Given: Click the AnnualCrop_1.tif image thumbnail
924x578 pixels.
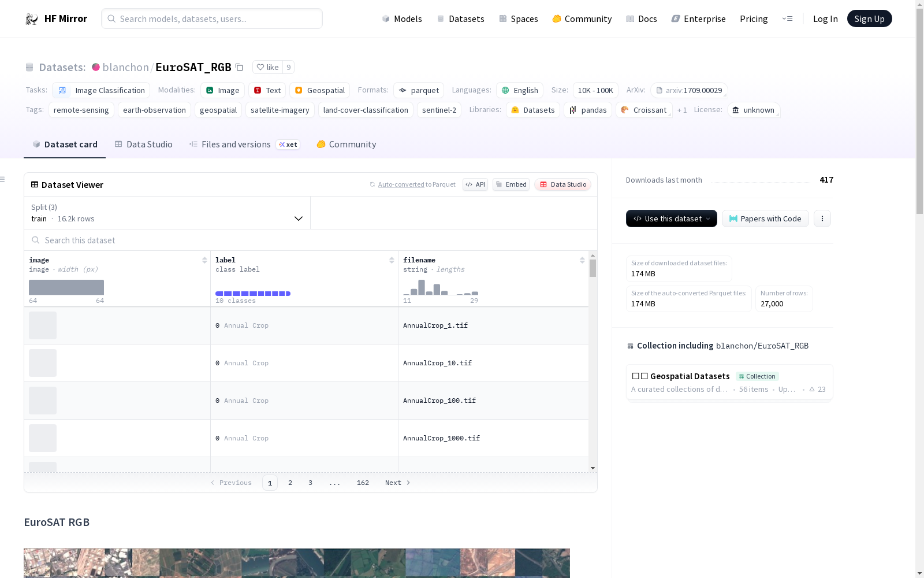Looking at the screenshot, I should coord(43,325).
